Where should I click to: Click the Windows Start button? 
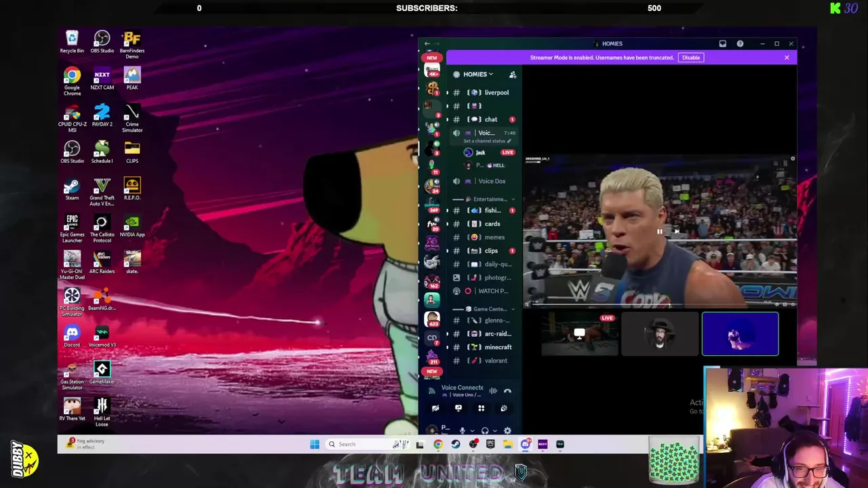click(315, 445)
